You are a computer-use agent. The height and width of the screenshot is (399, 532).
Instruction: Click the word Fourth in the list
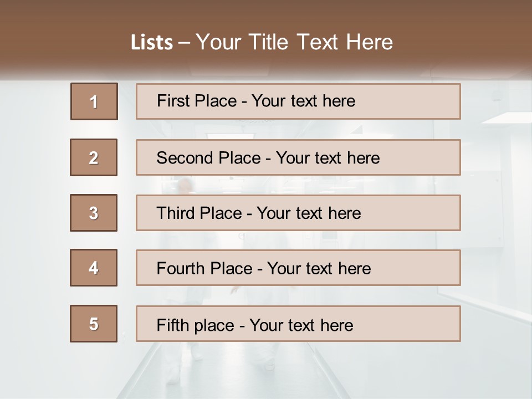(x=182, y=269)
